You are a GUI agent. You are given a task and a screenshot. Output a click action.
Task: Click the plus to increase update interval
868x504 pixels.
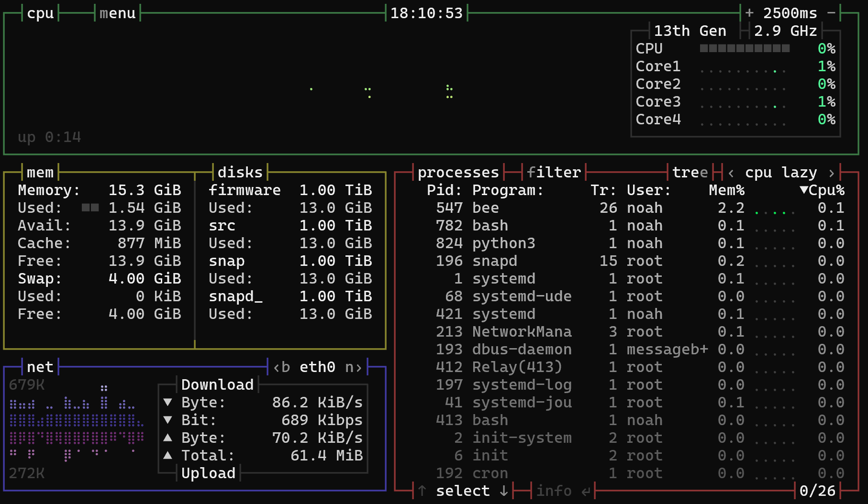749,13
